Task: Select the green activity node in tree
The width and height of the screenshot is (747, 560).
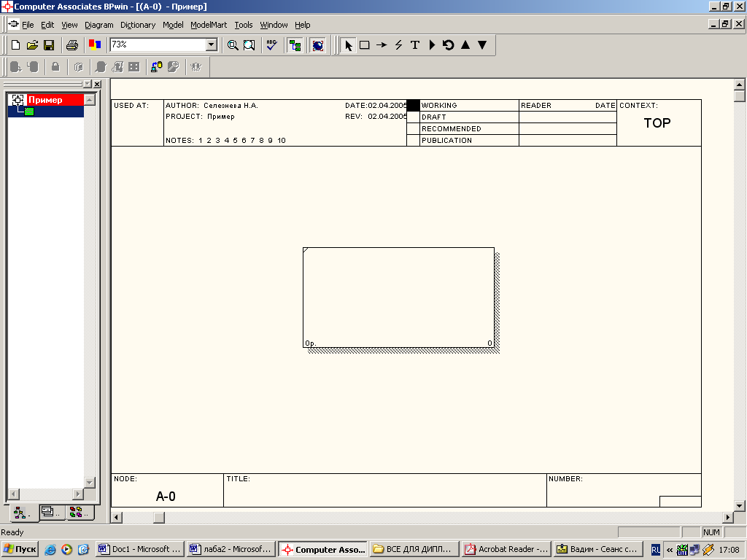Action: [29, 112]
